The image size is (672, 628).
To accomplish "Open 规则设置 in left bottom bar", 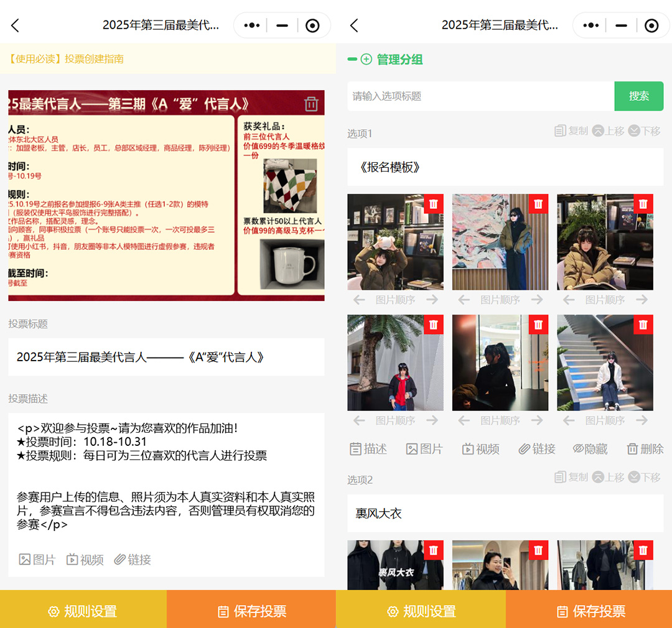I will 83,611.
